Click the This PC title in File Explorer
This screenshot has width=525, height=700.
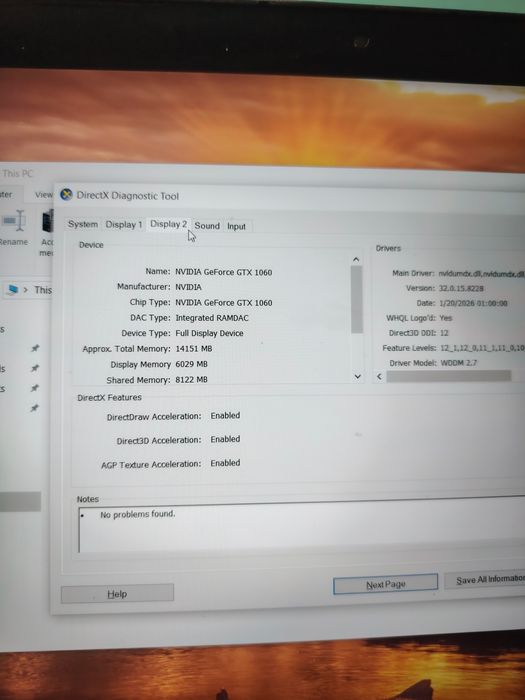pyautogui.click(x=18, y=173)
